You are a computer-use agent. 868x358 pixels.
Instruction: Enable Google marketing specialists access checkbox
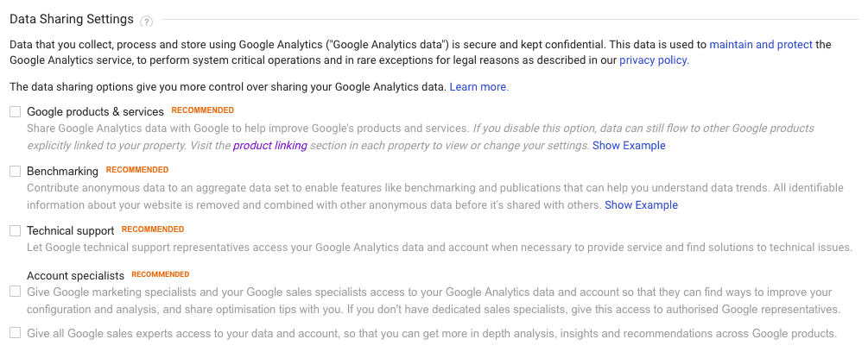pos(15,292)
